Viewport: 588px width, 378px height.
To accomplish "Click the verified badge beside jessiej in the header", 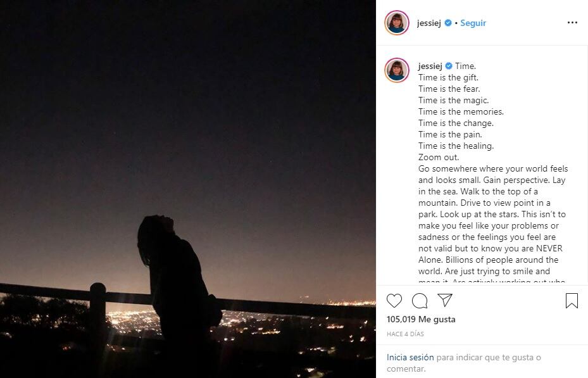I will coord(447,22).
